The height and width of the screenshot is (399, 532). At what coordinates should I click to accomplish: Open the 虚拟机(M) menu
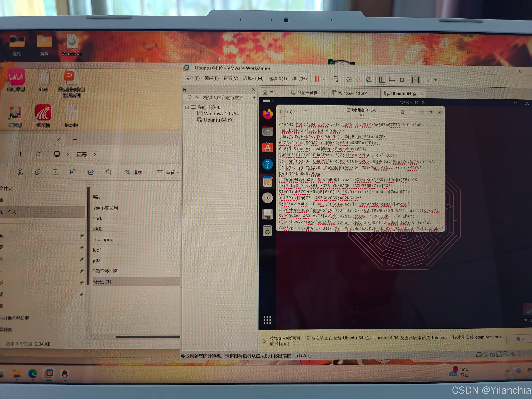[x=253, y=78]
